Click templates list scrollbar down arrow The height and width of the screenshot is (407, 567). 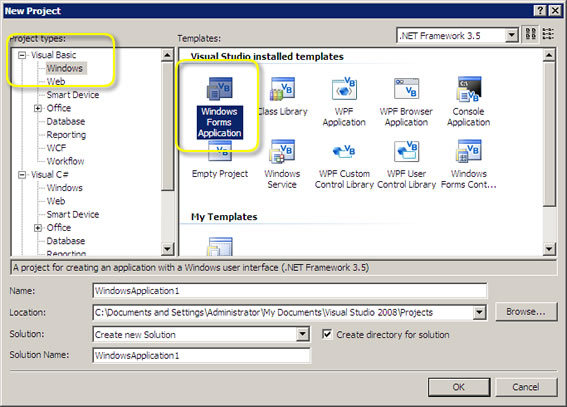tap(549, 249)
